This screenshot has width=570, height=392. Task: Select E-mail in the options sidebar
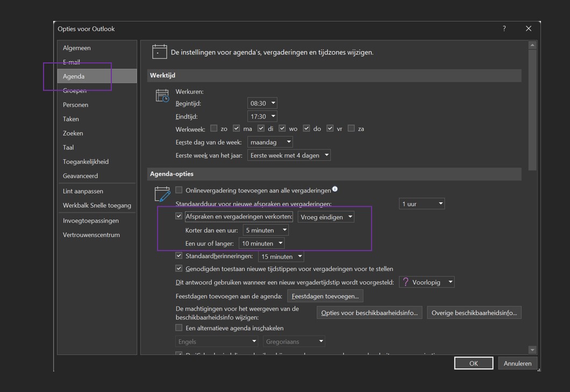[x=97, y=62]
